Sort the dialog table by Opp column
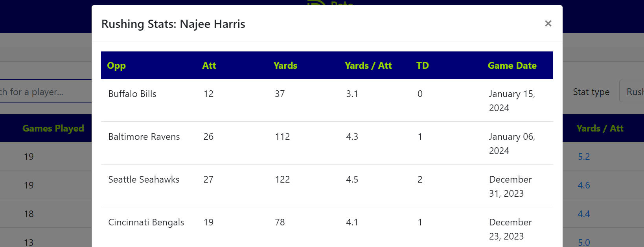 pyautogui.click(x=116, y=66)
